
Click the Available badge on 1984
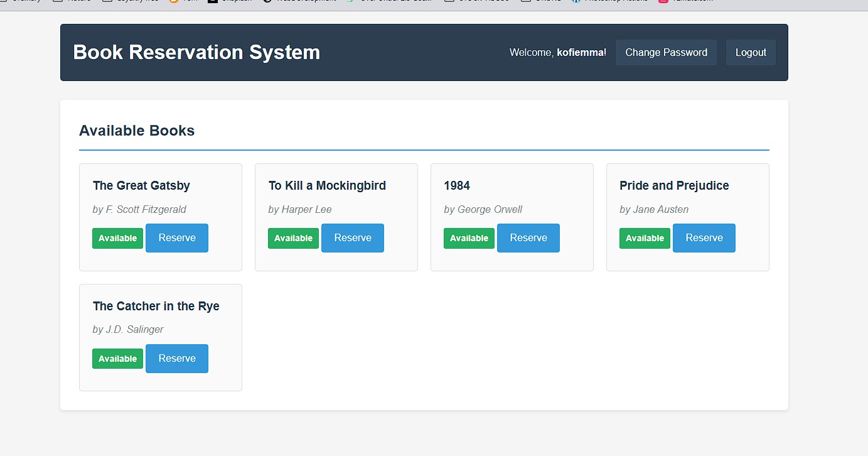coord(469,238)
